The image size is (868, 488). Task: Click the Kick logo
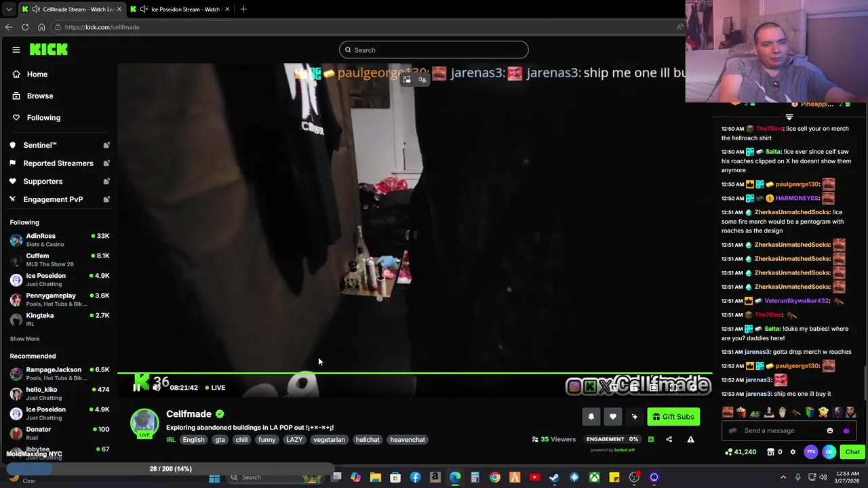(x=48, y=49)
